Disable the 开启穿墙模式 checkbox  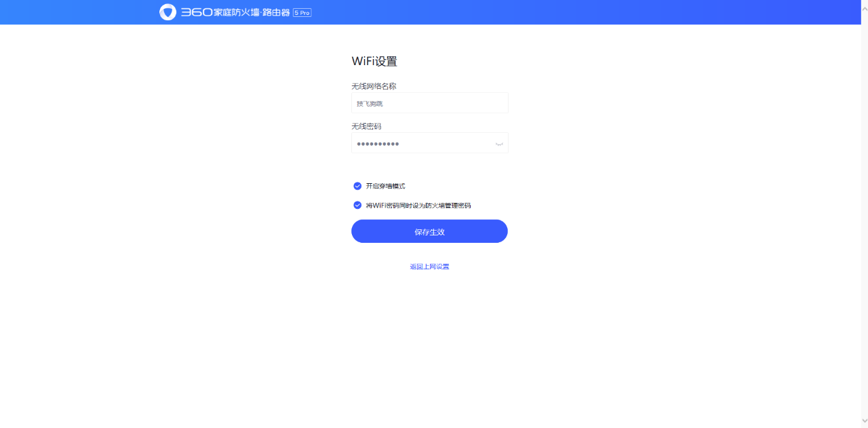click(357, 186)
